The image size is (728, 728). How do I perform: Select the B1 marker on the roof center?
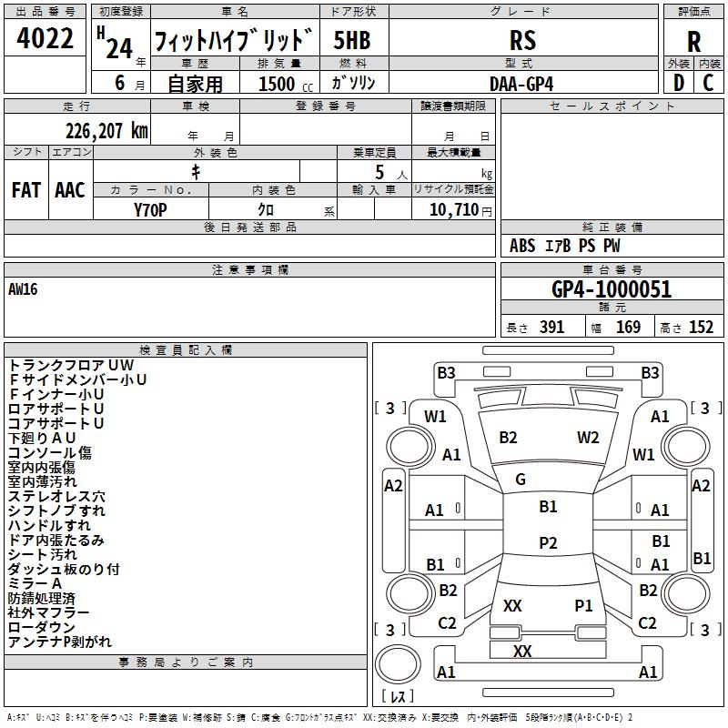548,507
